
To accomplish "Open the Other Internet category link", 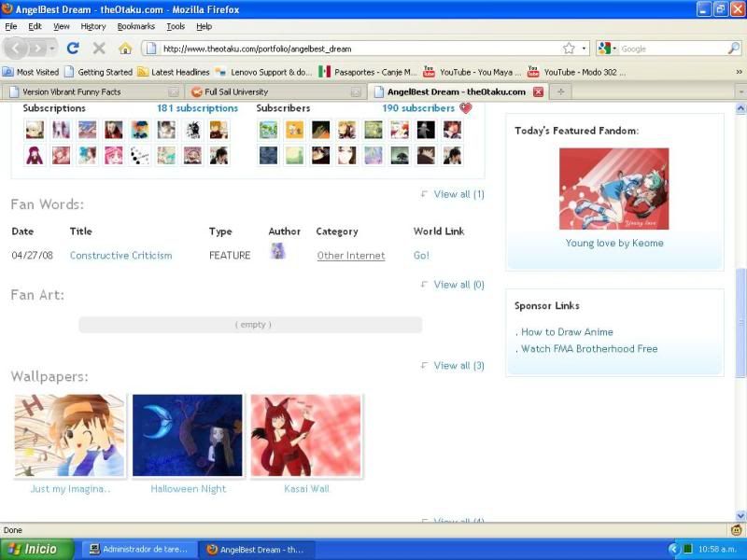I will point(351,256).
